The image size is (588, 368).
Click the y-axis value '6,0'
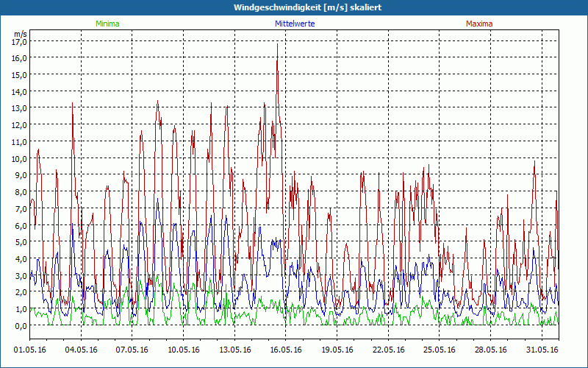tap(22, 225)
